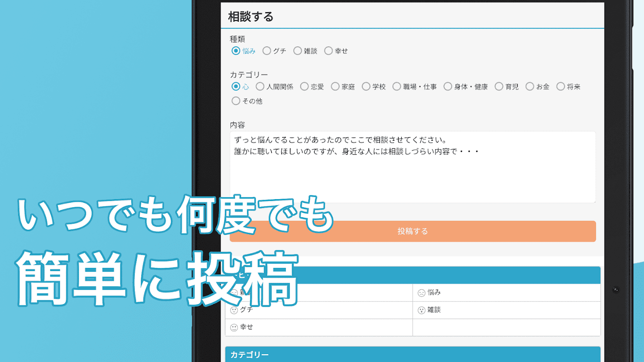Submit with the 投稿する button

[x=413, y=231]
